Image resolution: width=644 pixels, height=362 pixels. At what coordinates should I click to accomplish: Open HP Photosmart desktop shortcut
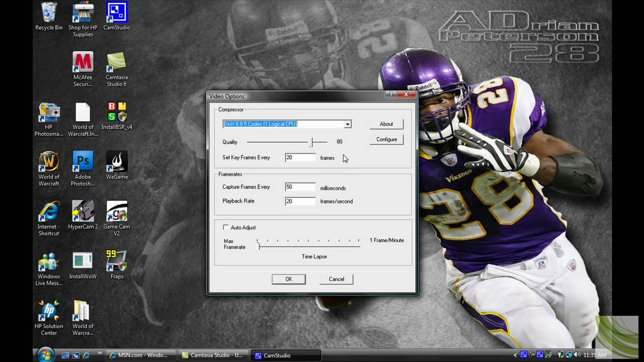point(49,119)
